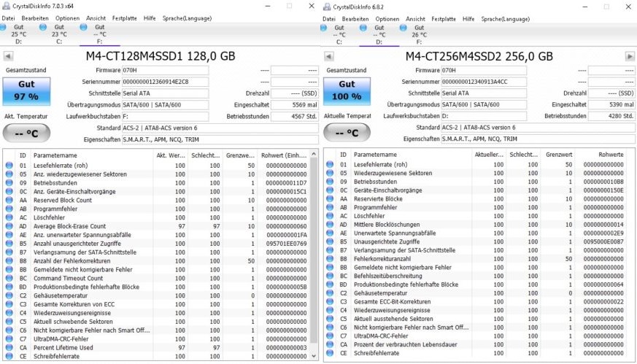
Task: Open Optionen menu in CrystalDiskInfo 7.0.3 window
Action: (x=67, y=18)
